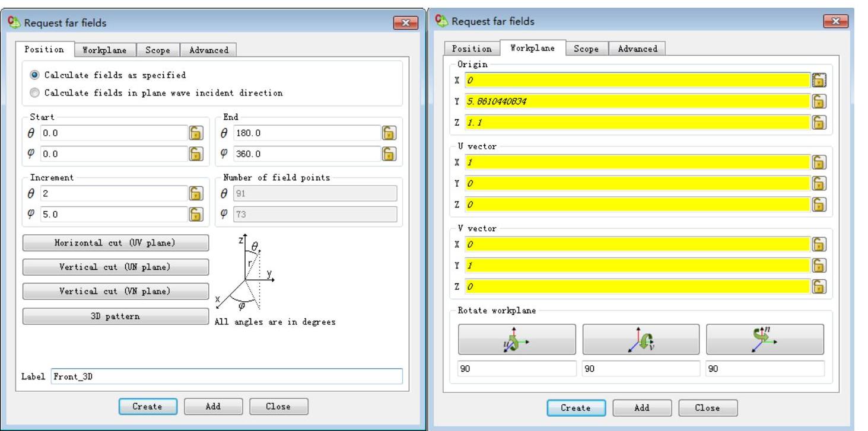Edit the V vector Z field
868x431 pixels.
pyautogui.click(x=637, y=286)
